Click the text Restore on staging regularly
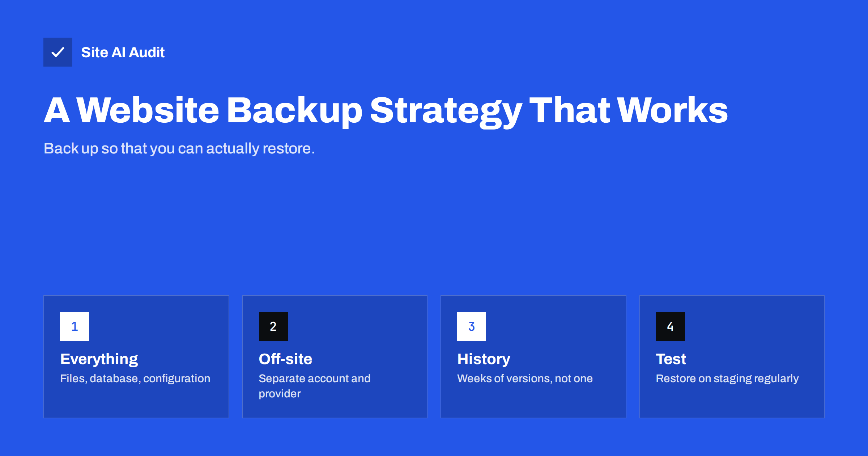Image resolution: width=868 pixels, height=456 pixels. pos(727,379)
